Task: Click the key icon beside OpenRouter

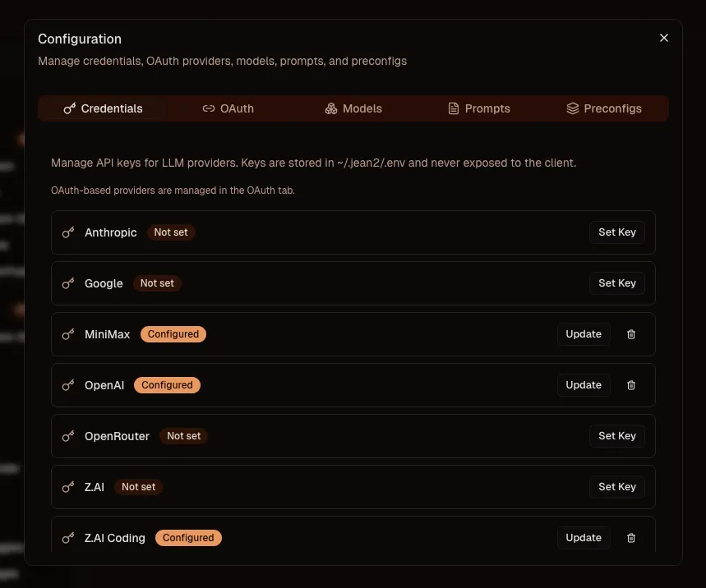Action: [68, 436]
